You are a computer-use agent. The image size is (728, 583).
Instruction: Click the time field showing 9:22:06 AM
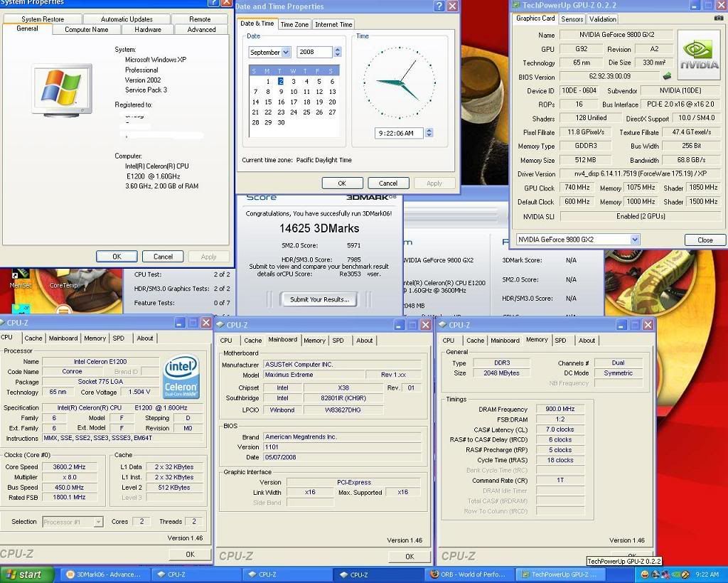tap(400, 133)
